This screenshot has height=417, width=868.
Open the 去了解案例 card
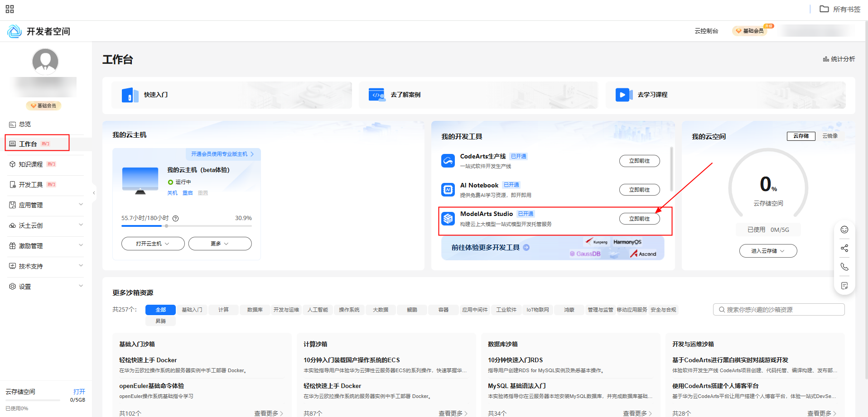(478, 95)
